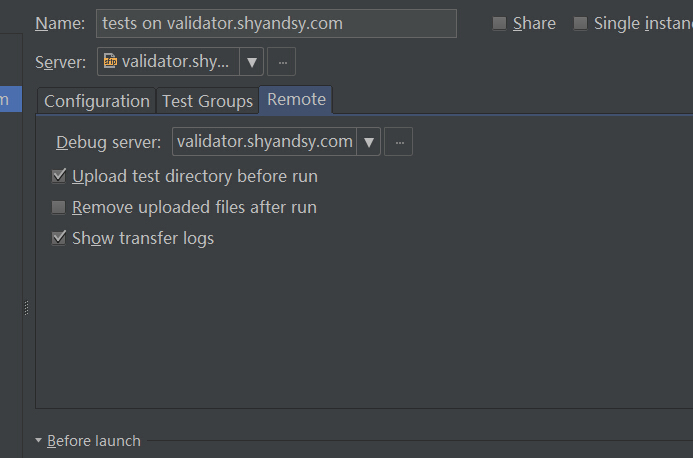Viewport: 693px width, 458px height.
Task: Open server browse ellipsis button beside Server dropdown
Action: tap(282, 62)
